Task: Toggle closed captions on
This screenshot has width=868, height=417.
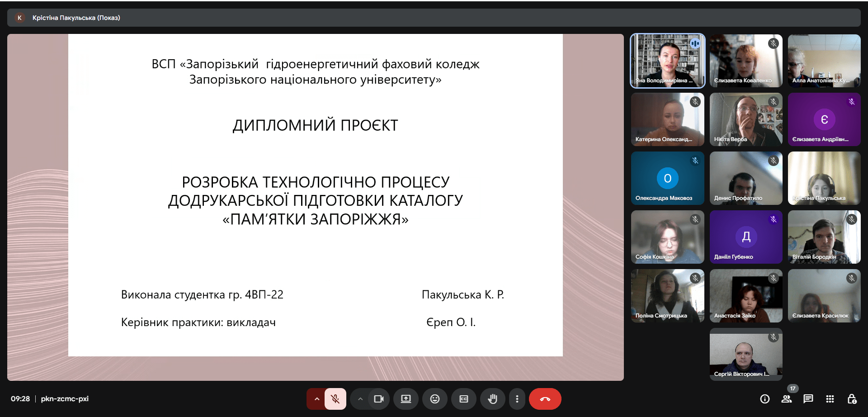Action: 463,399
